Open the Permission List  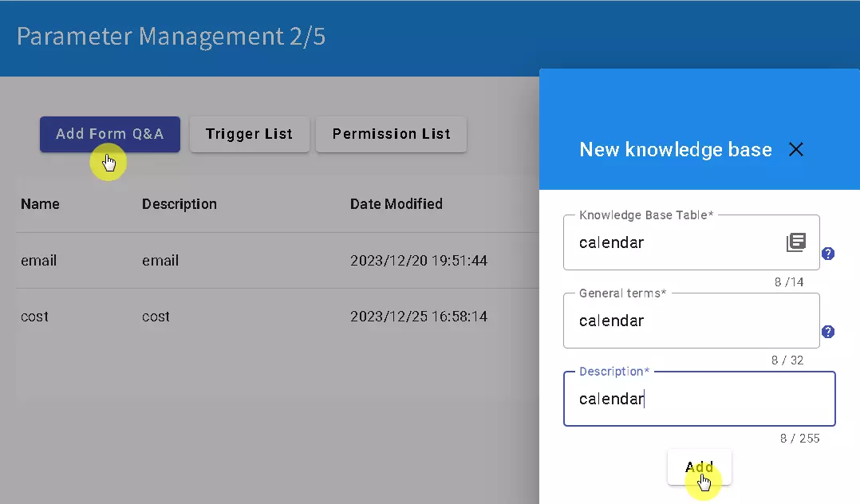click(391, 134)
